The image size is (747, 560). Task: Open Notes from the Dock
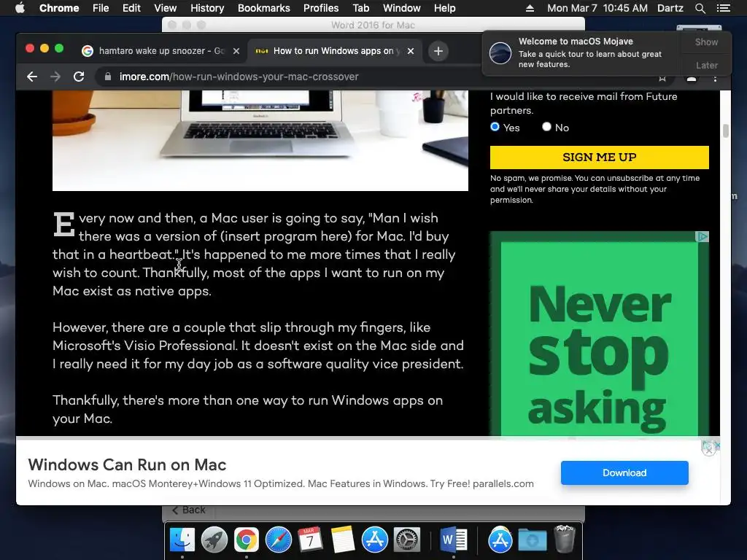343,540
